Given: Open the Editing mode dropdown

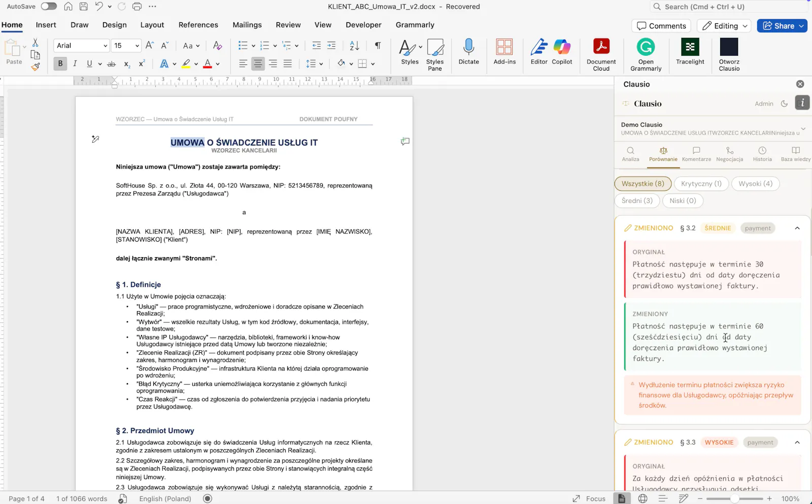Looking at the screenshot, I should [x=724, y=26].
